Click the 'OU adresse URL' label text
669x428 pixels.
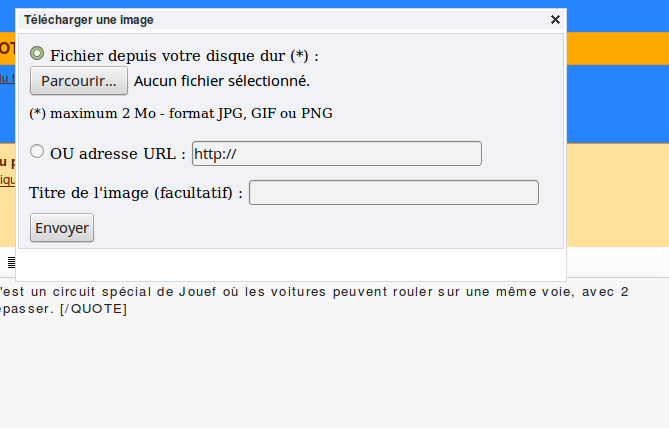click(117, 154)
